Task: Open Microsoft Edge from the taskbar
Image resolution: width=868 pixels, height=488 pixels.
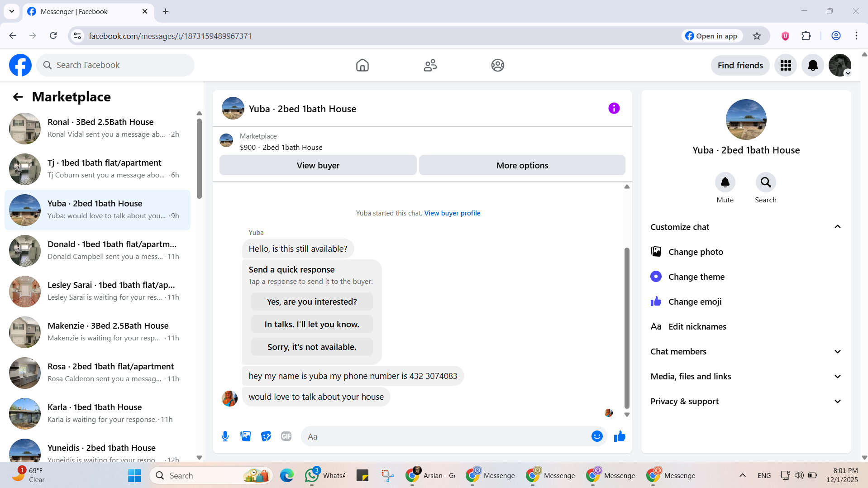Action: point(286,475)
